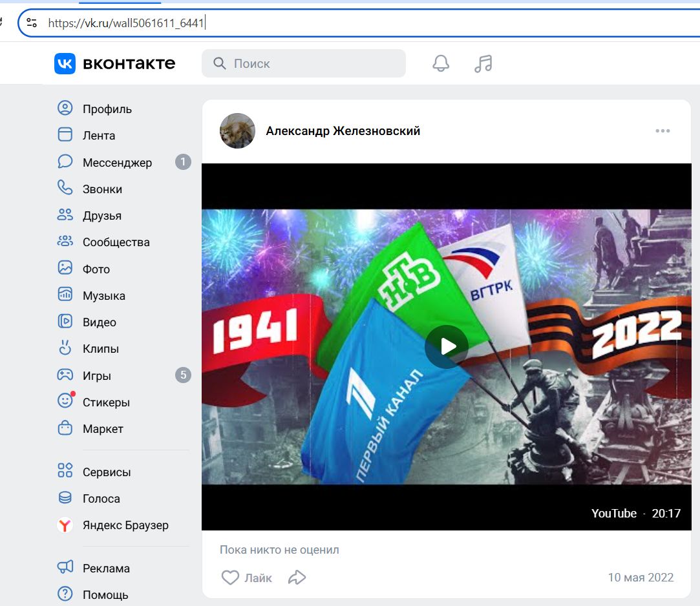Open the music note icon in header

[483, 63]
